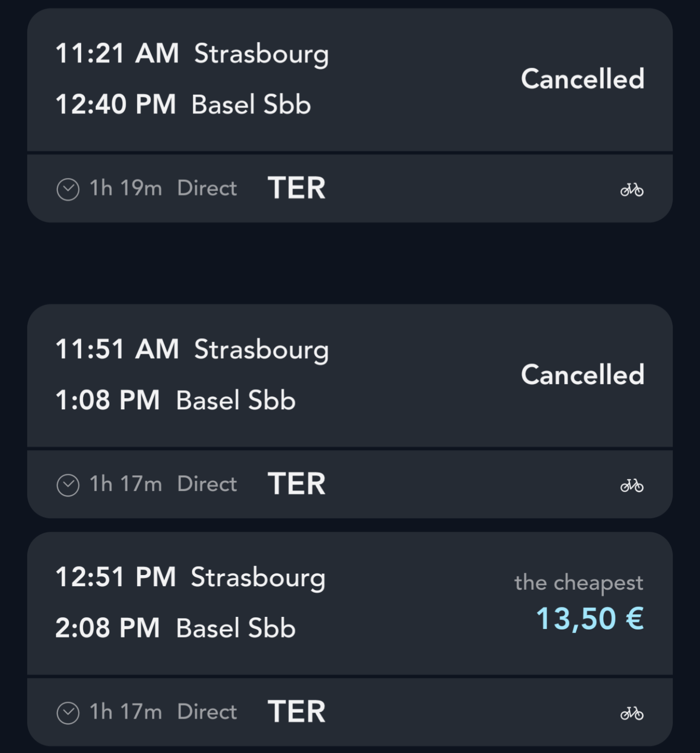Screen dimensions: 700x753
Task: Tap TER logo on 11:51 AM train
Action: pos(297,484)
